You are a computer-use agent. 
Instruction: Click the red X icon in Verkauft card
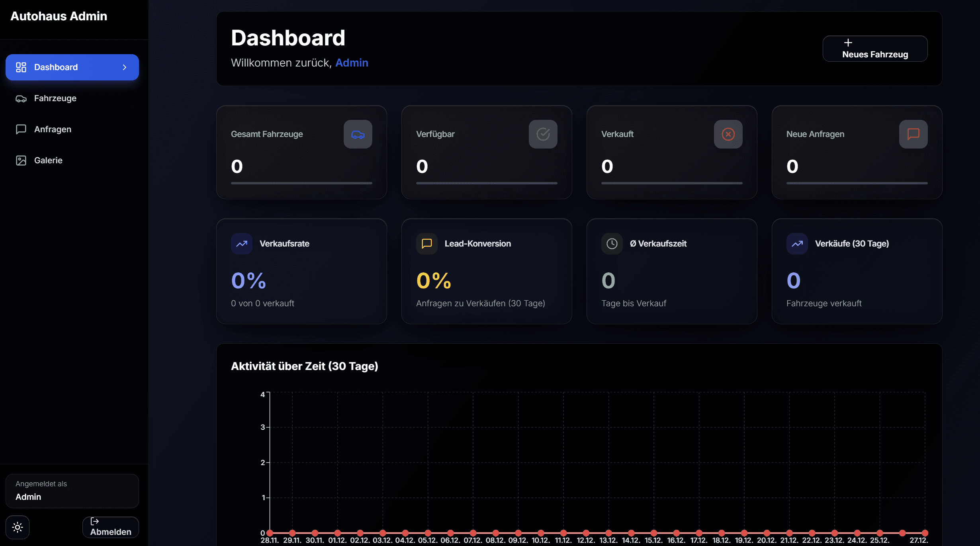coord(728,134)
